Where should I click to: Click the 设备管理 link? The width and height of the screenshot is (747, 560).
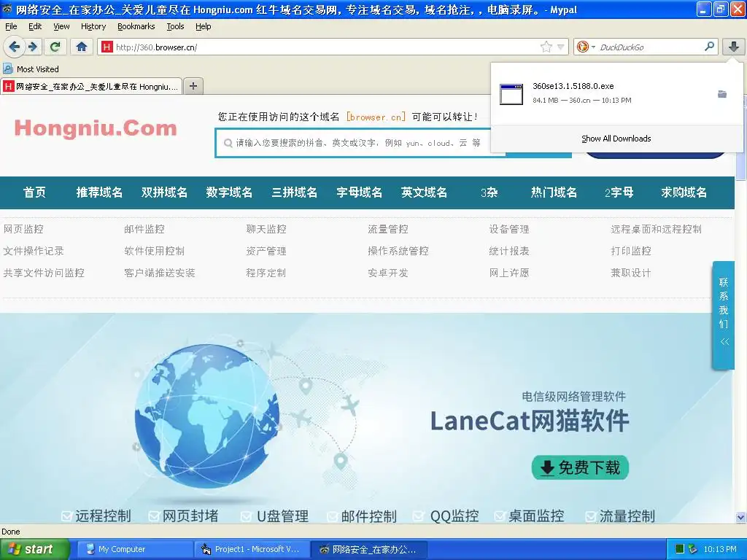[509, 229]
